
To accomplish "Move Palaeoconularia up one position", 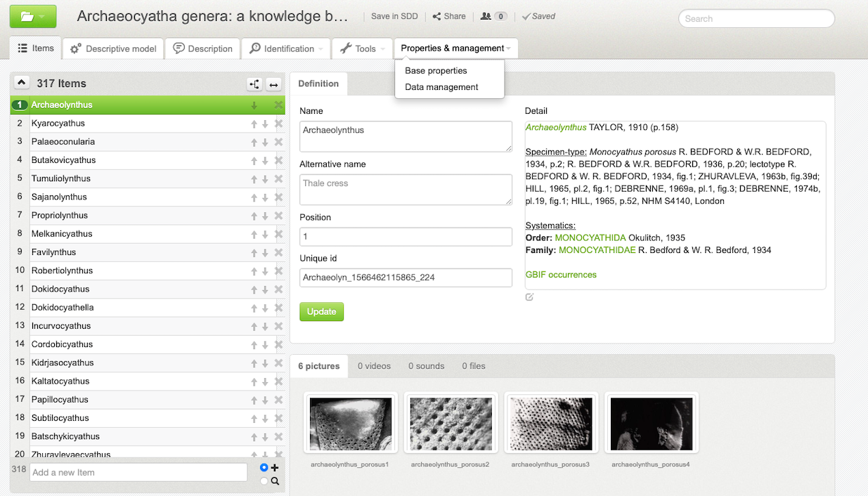I will [x=254, y=142].
